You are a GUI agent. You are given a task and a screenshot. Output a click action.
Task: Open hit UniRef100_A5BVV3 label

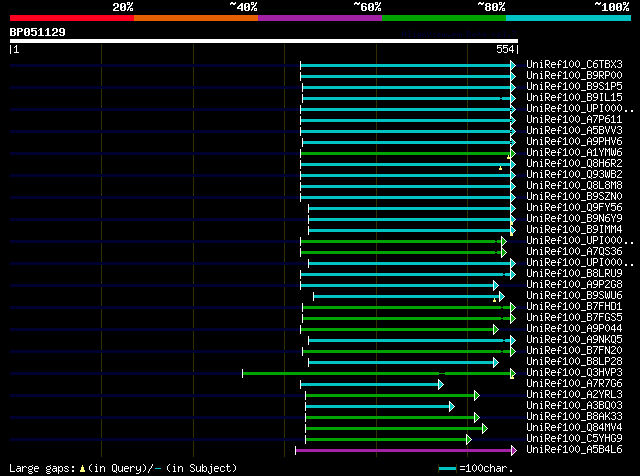(x=574, y=131)
